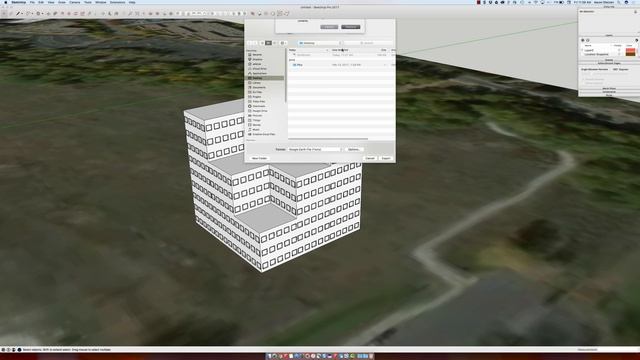Image resolution: width=640 pixels, height=360 pixels.
Task: Open Layers panel details arrow menu
Action: tap(636, 40)
